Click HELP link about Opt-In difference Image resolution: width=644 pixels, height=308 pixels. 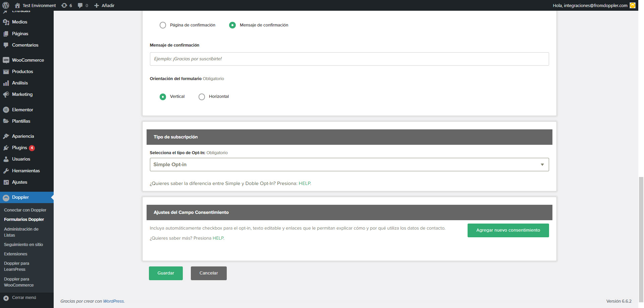tap(304, 183)
